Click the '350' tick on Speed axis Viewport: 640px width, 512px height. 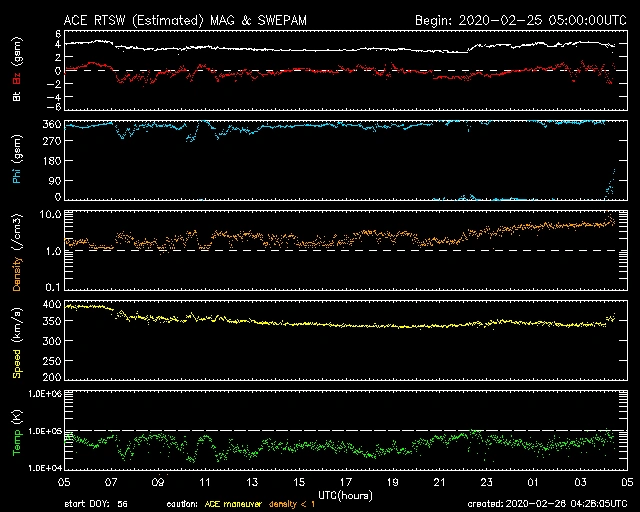(x=52, y=321)
